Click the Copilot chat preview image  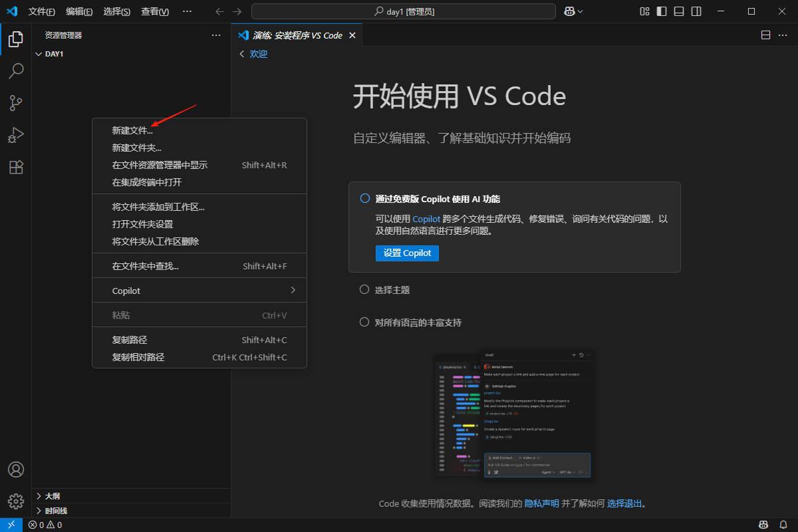point(515,415)
